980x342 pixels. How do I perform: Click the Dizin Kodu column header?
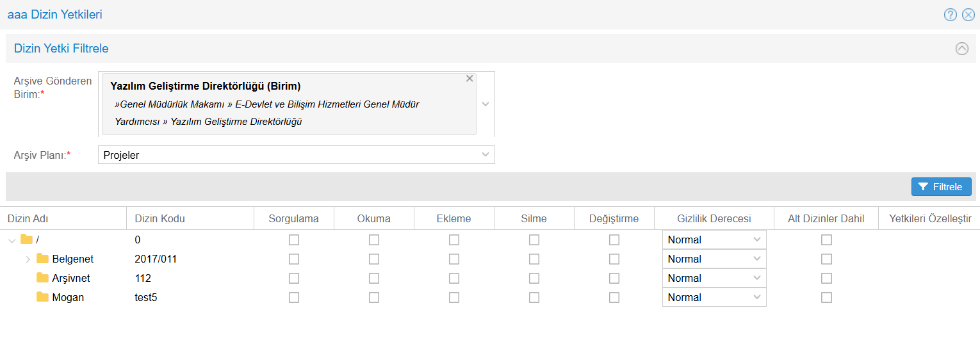point(159,218)
